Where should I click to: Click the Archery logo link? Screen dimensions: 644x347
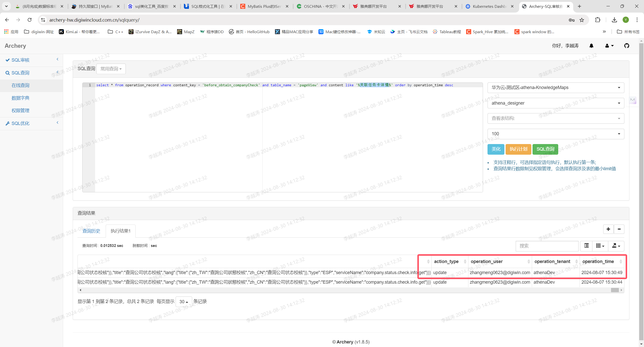pyautogui.click(x=15, y=46)
